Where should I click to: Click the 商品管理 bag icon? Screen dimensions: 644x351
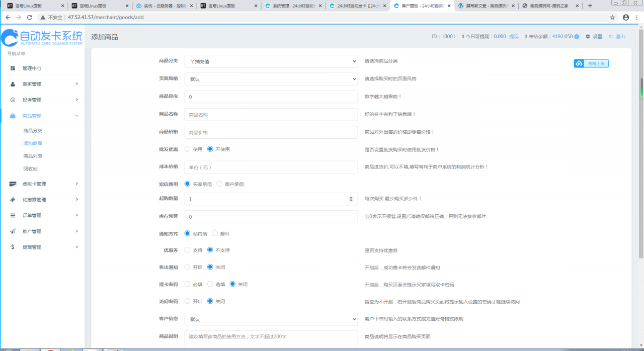(x=13, y=116)
